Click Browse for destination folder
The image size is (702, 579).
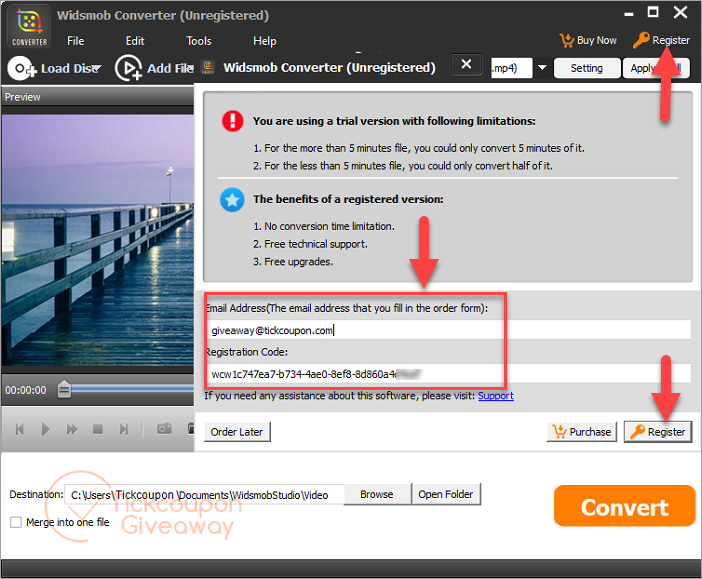pos(377,494)
